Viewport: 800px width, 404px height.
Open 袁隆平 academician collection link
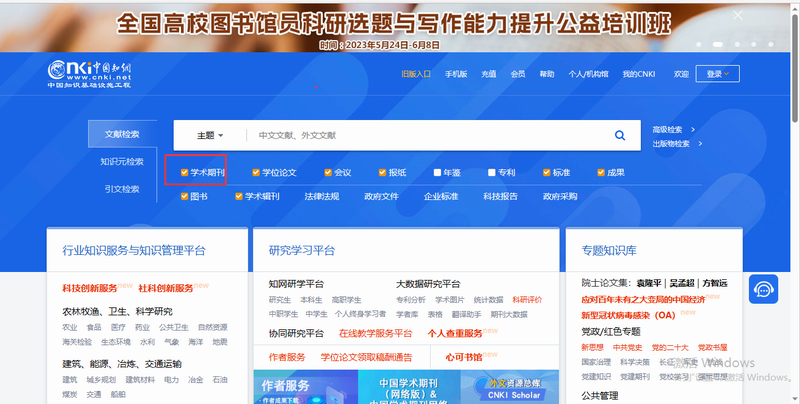coord(648,283)
